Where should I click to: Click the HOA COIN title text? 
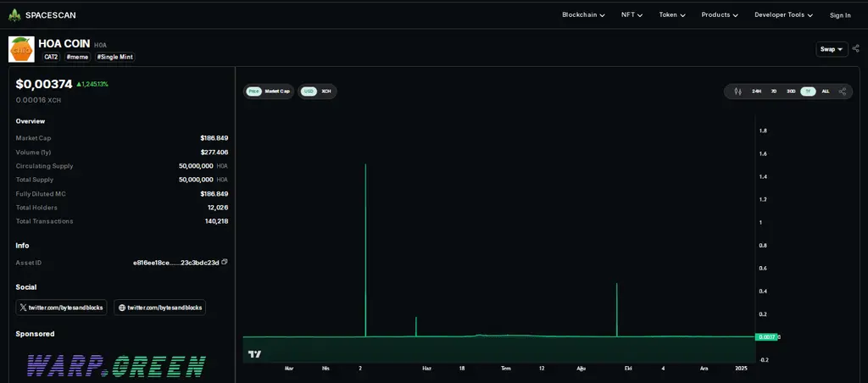pyautogui.click(x=64, y=44)
